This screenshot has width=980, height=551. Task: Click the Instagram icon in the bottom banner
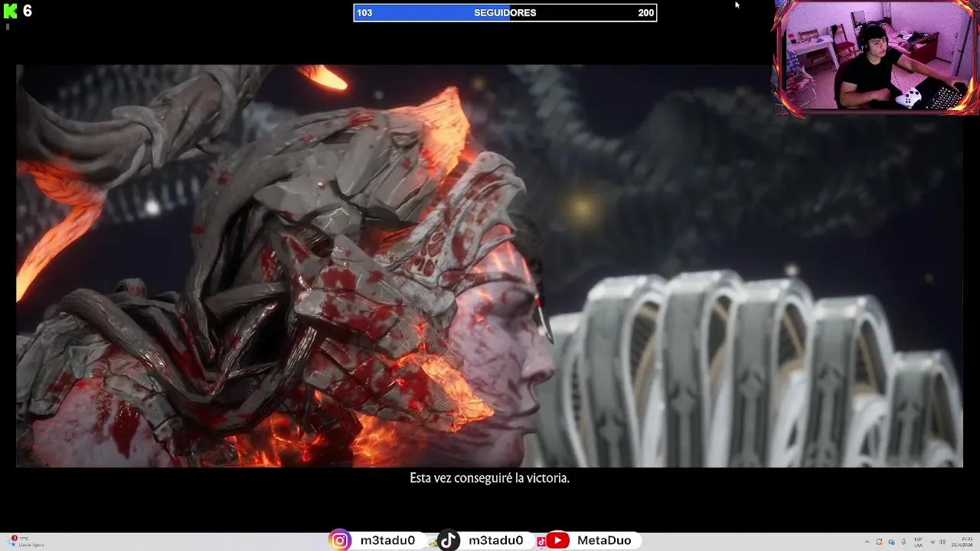340,540
